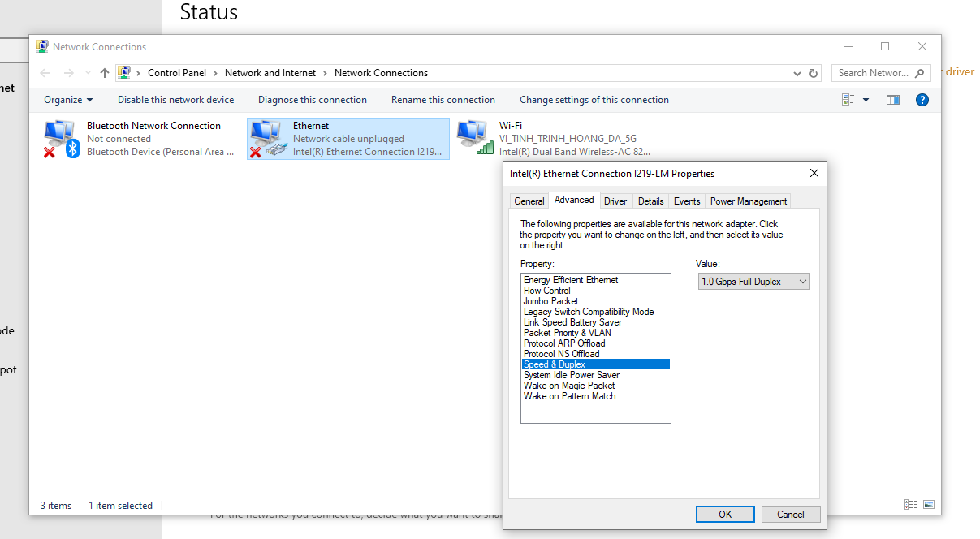Select the Bluetooth Network Connection adapter icon
This screenshot has height=539, width=980.
[x=60, y=139]
